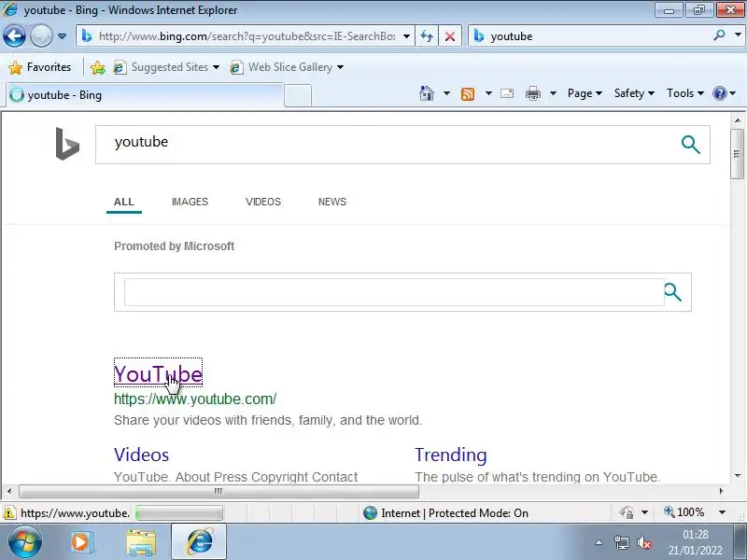Open the Safety menu

pyautogui.click(x=634, y=93)
